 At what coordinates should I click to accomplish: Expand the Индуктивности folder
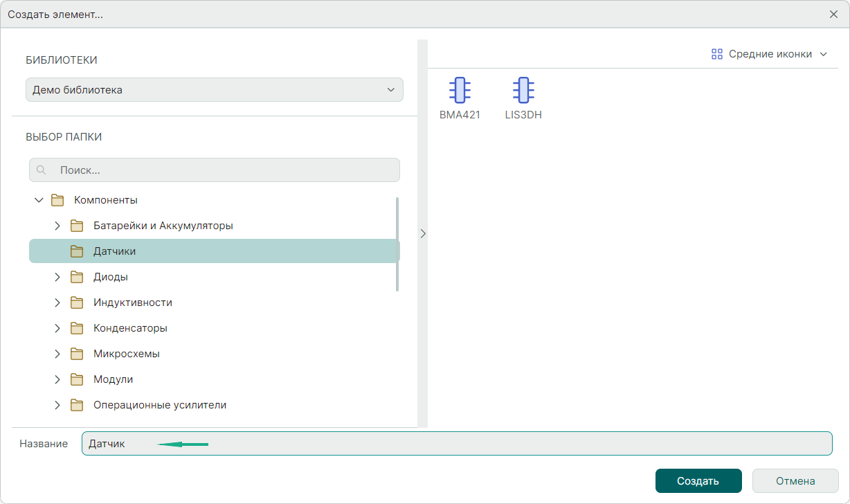(58, 303)
